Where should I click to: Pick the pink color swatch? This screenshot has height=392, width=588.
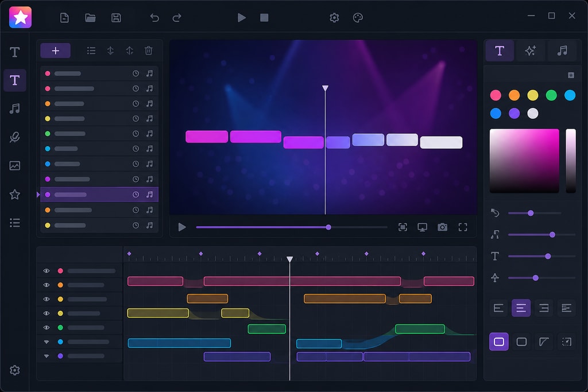(496, 95)
